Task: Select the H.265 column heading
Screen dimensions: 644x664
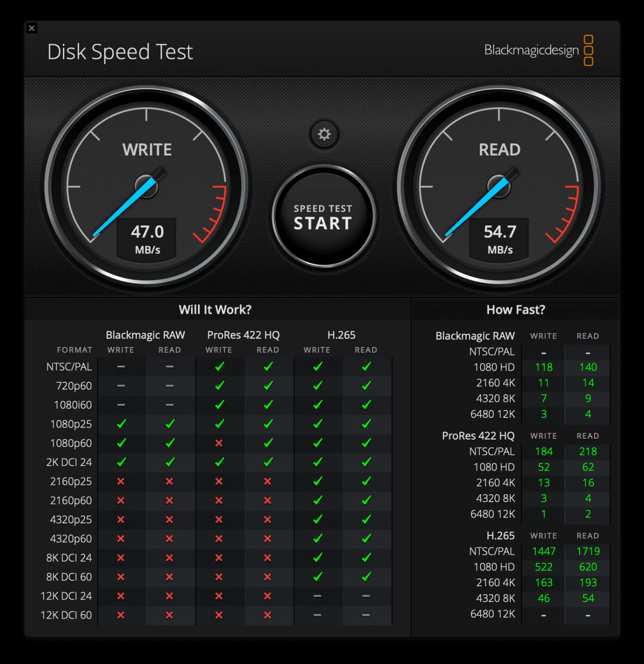Action: (x=341, y=335)
